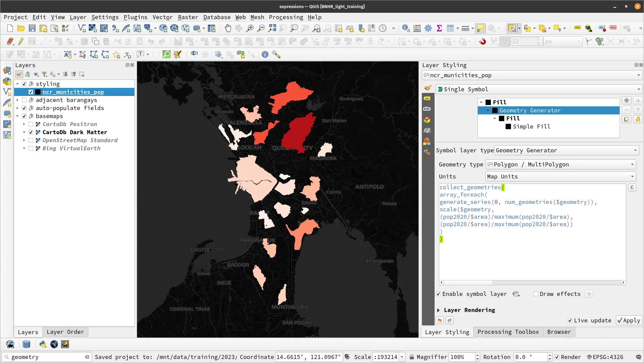
Task: Open the Units dropdown showing Map Units
Action: [x=560, y=176]
